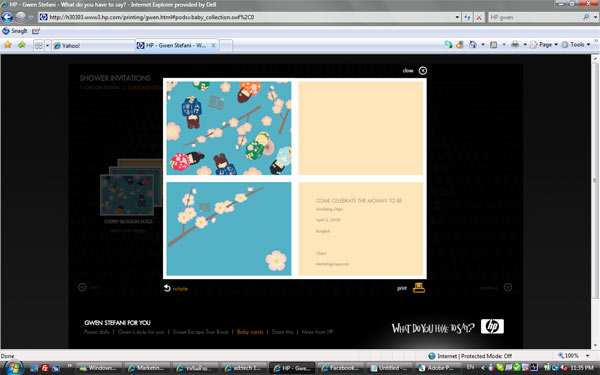
Task: Click the browser back arrow button
Action: pos(7,17)
